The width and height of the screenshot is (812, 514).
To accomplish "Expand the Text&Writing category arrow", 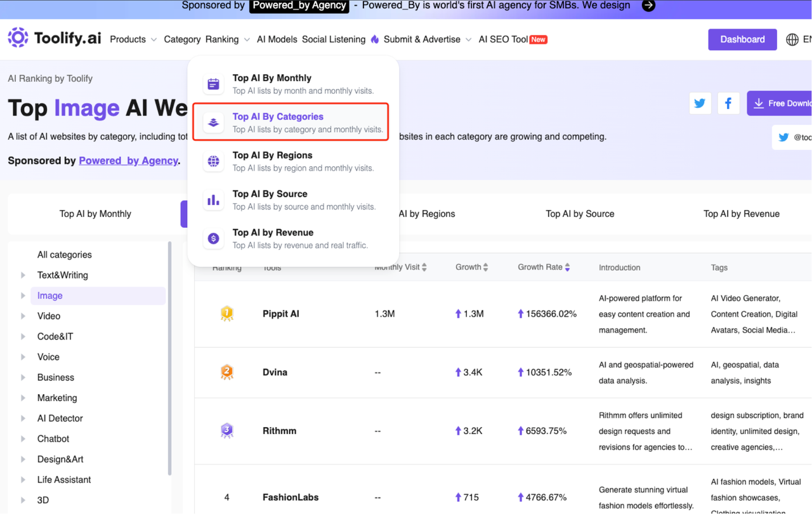I will 23,275.
